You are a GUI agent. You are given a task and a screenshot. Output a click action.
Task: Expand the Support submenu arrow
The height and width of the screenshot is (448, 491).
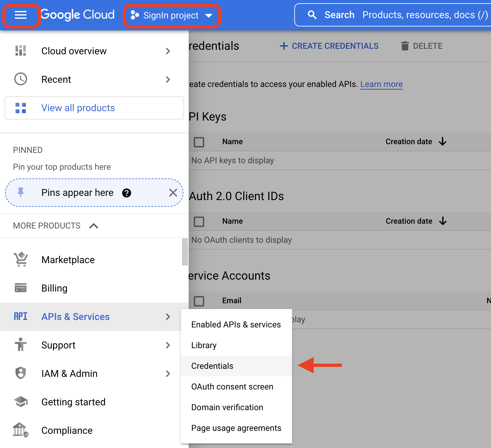(168, 345)
